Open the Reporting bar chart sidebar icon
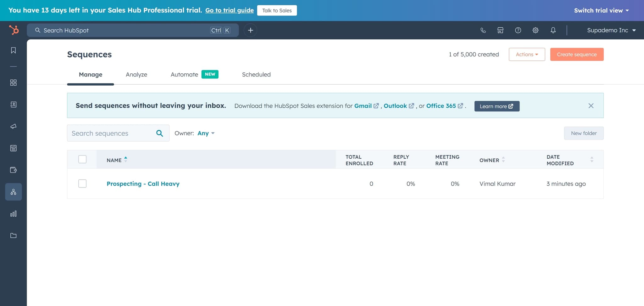Viewport: 644px width, 306px height. (13, 214)
